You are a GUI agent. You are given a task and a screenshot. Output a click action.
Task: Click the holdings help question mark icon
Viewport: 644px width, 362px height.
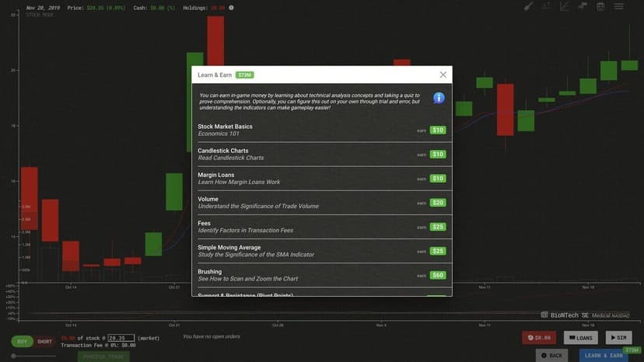[x=231, y=8]
